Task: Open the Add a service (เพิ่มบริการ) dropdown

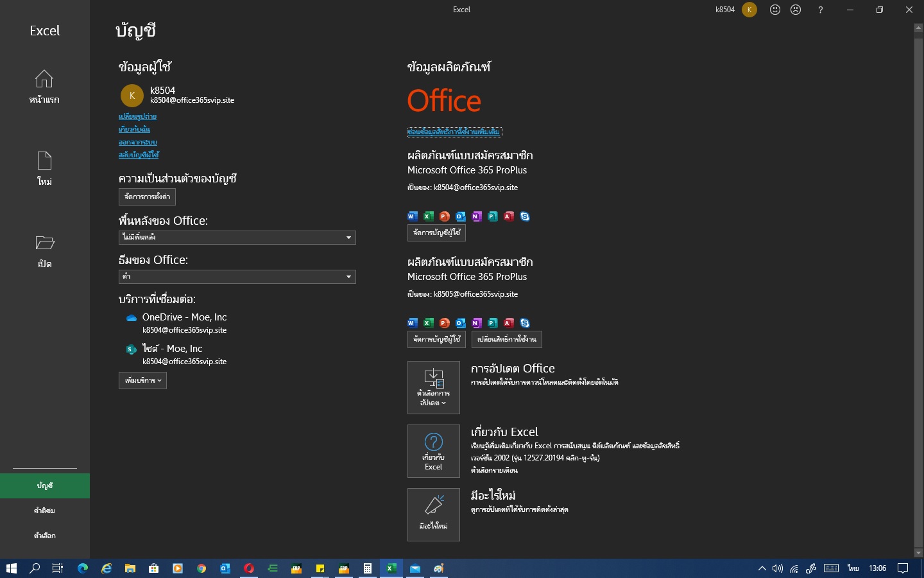Action: coord(142,381)
